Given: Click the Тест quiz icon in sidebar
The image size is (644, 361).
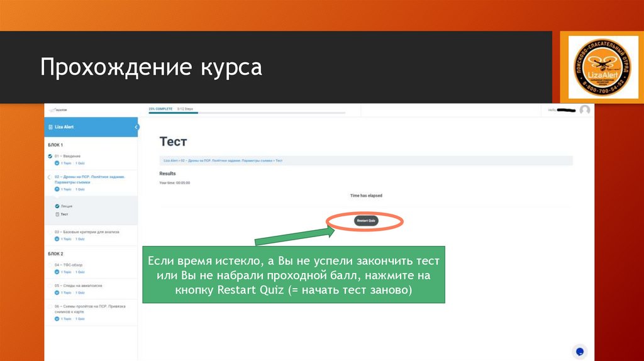Looking at the screenshot, I should pyautogui.click(x=57, y=214).
